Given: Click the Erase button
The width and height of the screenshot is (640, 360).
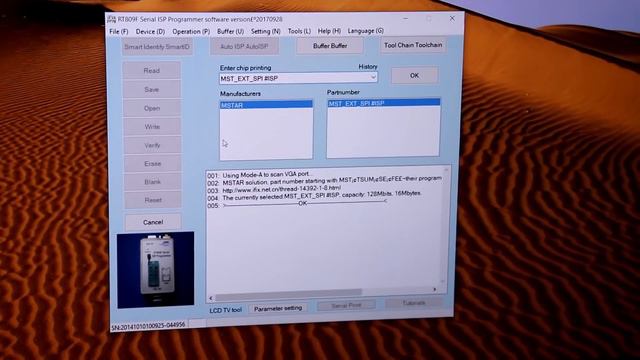Looking at the screenshot, I should coord(153,163).
